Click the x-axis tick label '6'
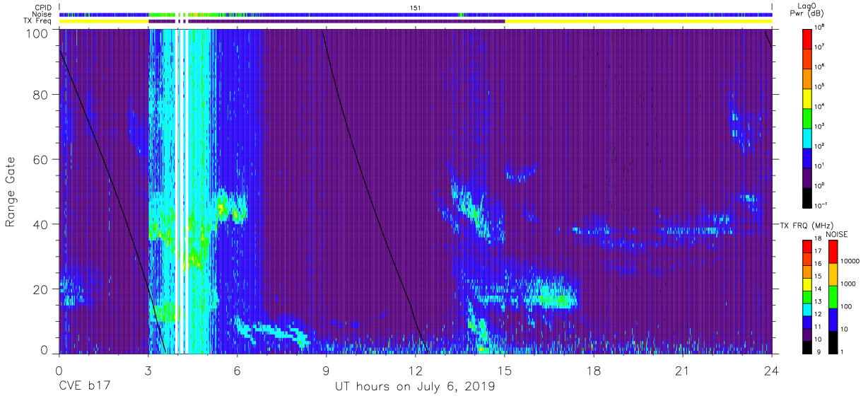 [237, 371]
